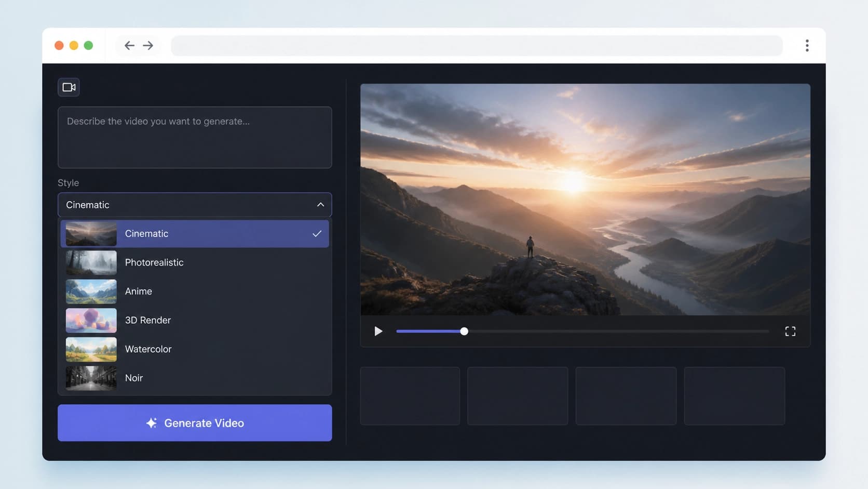Image resolution: width=868 pixels, height=489 pixels.
Task: Select the Cinematic style option
Action: [x=195, y=234]
